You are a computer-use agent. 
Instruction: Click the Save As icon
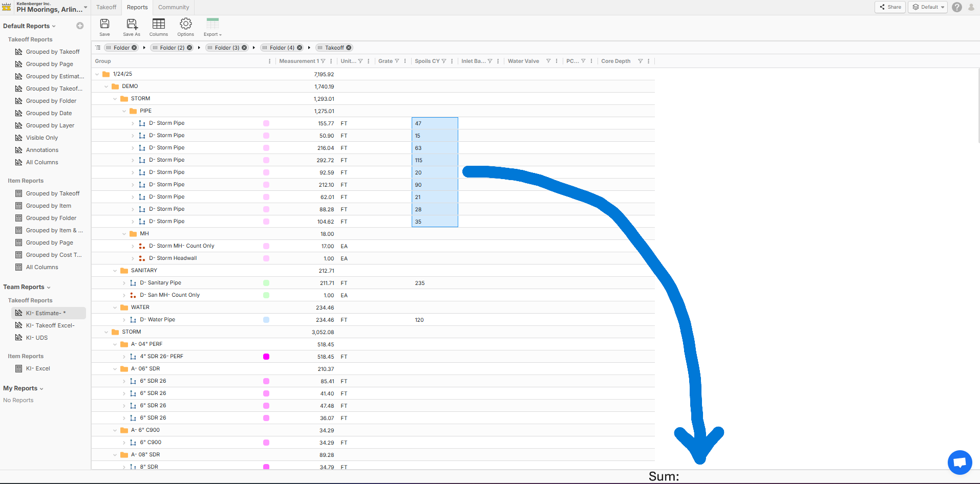click(132, 27)
